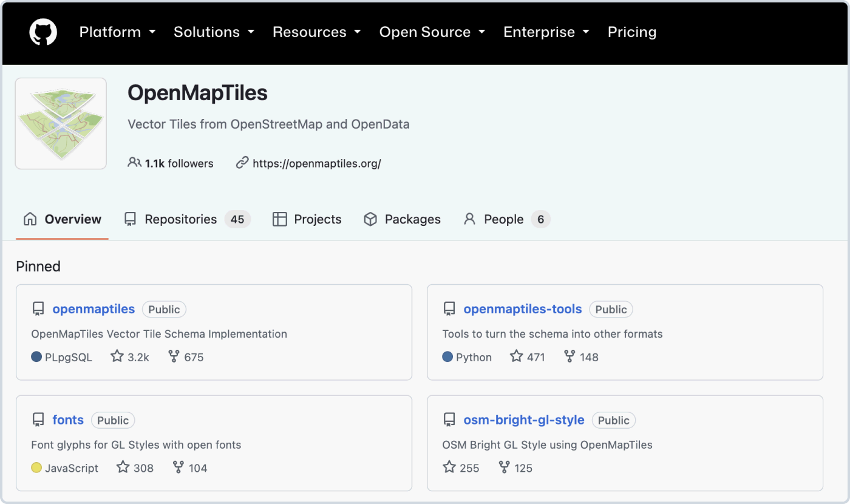This screenshot has width=850, height=504.
Task: Click the OpenMapTiles organization heading
Action: [197, 93]
